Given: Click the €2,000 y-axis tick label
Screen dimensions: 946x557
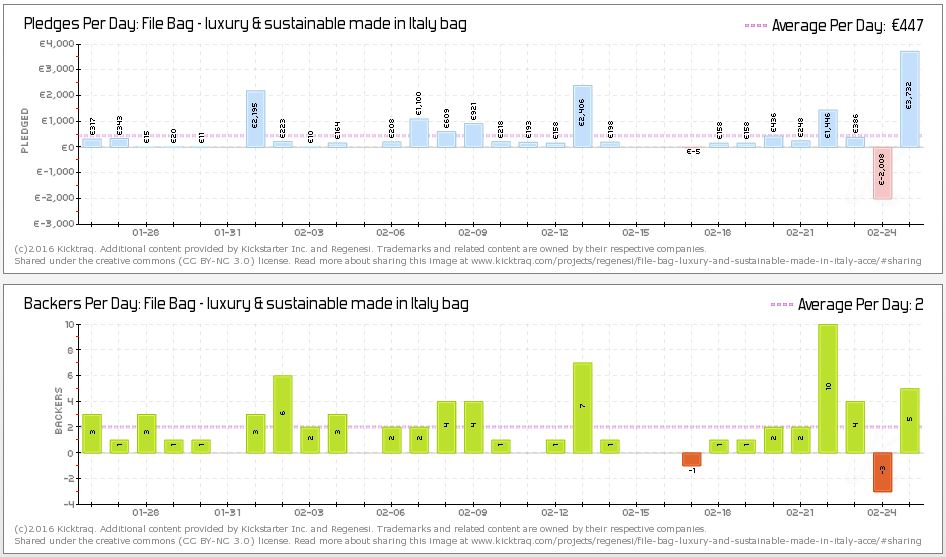Looking at the screenshot, I should 57,95.
